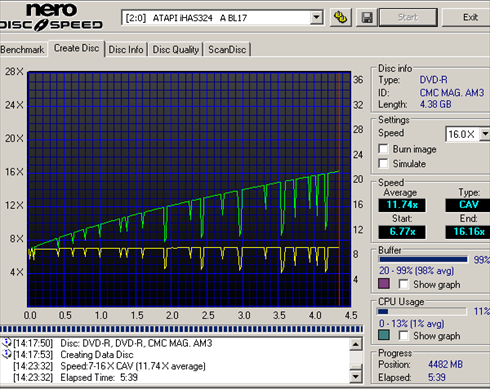
Task: Click the drive options icon with yellow discs
Action: 341,17
